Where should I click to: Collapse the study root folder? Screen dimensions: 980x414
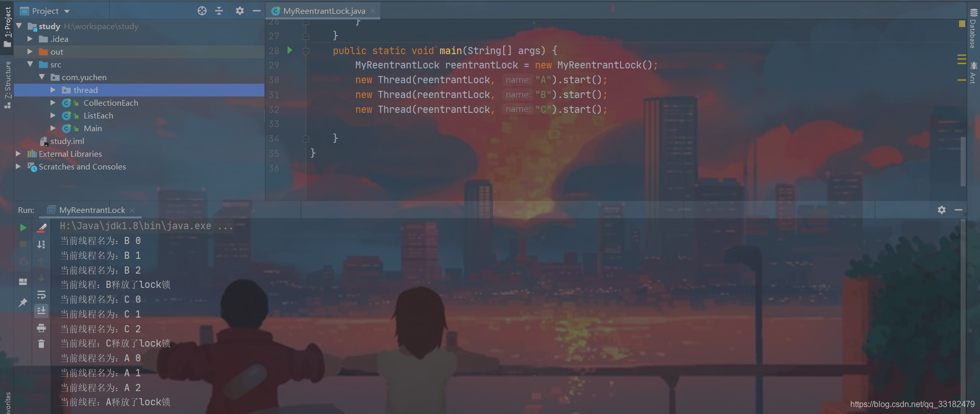[x=19, y=26]
